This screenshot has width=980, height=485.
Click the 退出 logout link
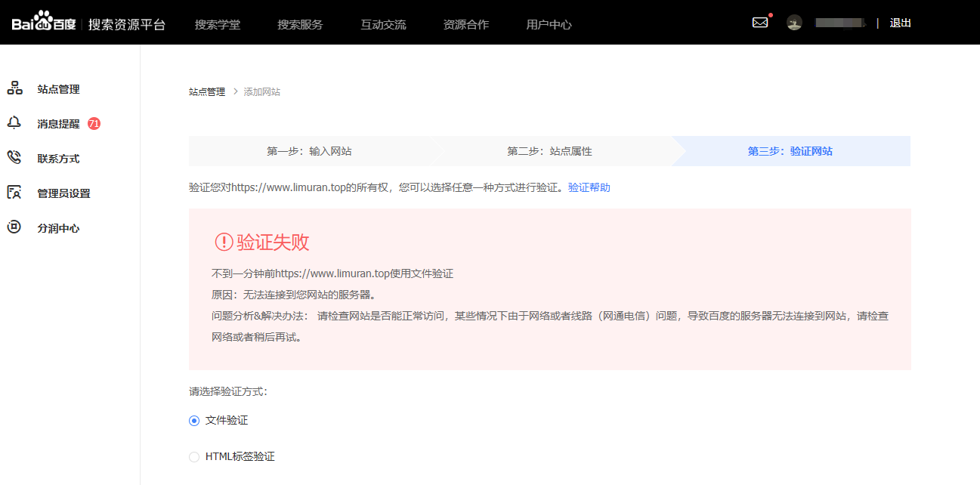(901, 23)
